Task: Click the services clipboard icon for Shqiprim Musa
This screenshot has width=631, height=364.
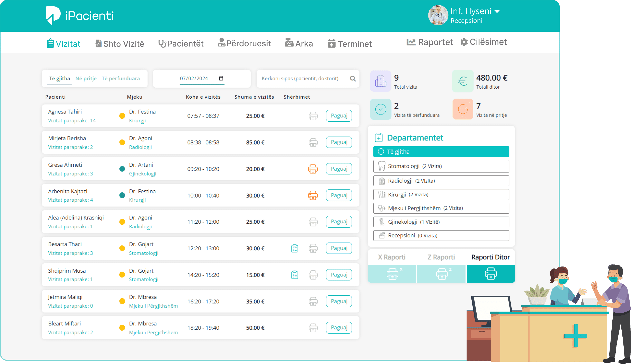Action: pyautogui.click(x=295, y=275)
